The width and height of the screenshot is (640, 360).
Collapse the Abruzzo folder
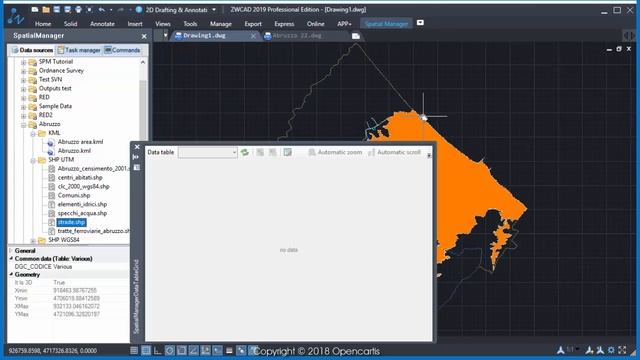pos(23,124)
